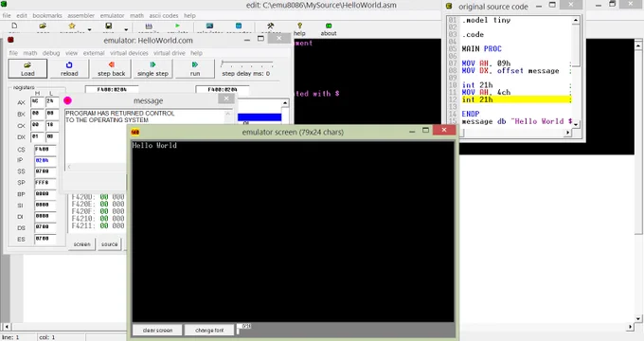Click the step back button

[112, 68]
